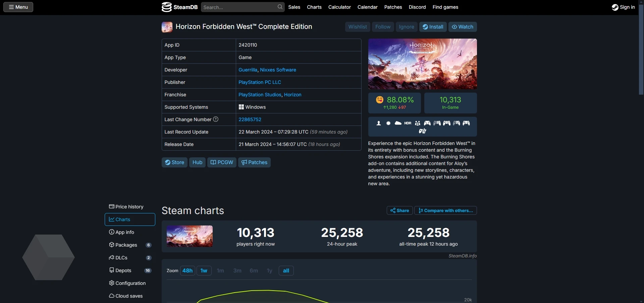Screen dimensions: 644x303
Task: Click the Share chart button
Action: (399, 210)
